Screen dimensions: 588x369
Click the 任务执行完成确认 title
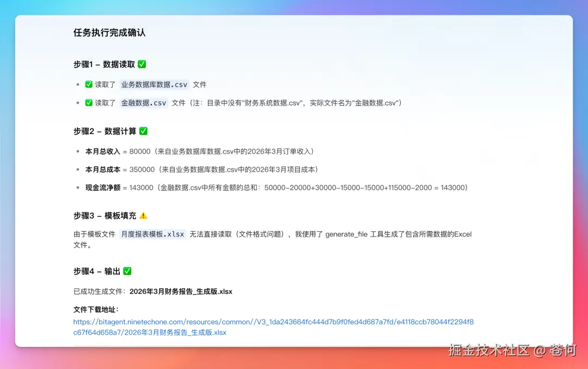point(108,33)
